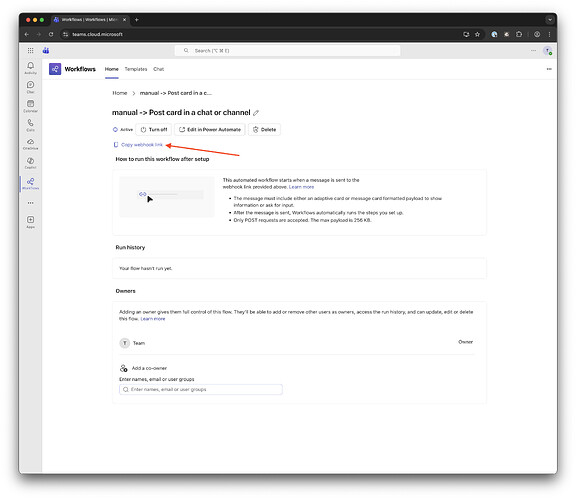Click the Teams logo icon

(x=46, y=50)
